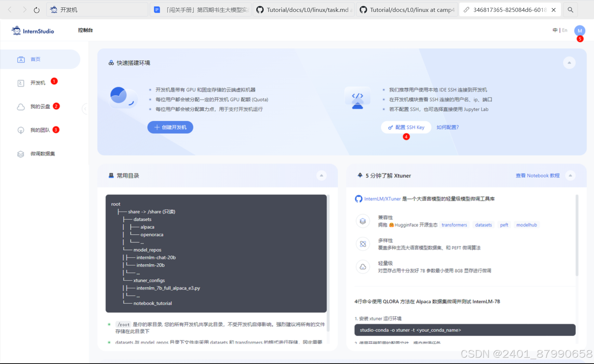
Task: Click the studio-conda command code block
Action: 465,330
